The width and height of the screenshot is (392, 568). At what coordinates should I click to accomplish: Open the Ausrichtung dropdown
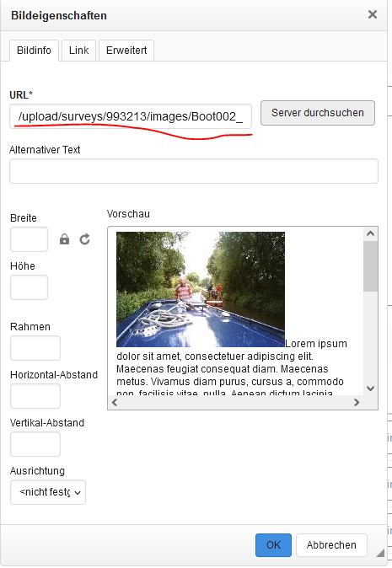48,492
